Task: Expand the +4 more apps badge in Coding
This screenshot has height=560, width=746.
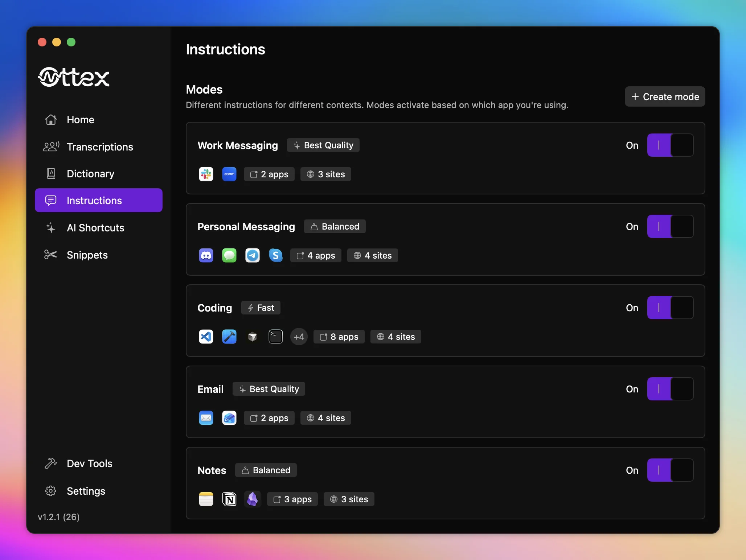Action: click(x=299, y=337)
